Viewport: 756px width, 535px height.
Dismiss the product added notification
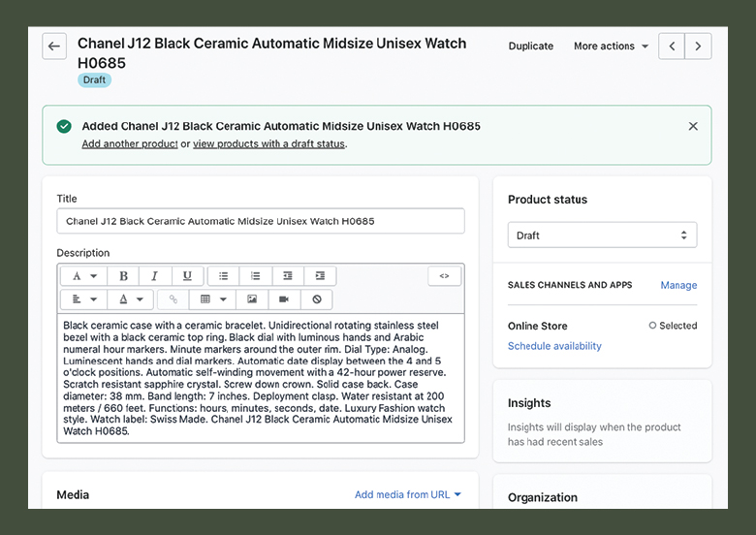[693, 126]
